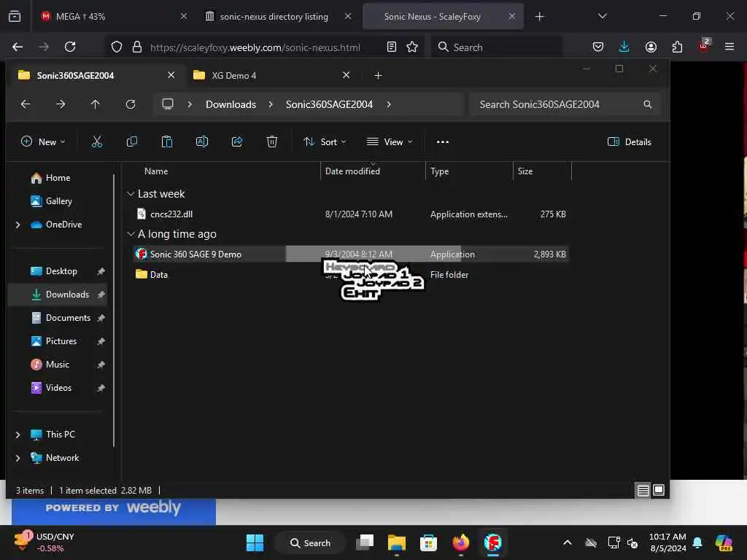Sort by the Date modified column
This screenshot has height=560, width=747.
(x=352, y=171)
